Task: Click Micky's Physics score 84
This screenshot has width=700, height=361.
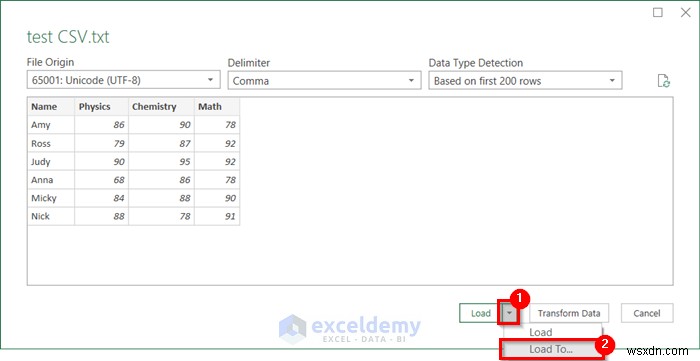Action: [101, 198]
